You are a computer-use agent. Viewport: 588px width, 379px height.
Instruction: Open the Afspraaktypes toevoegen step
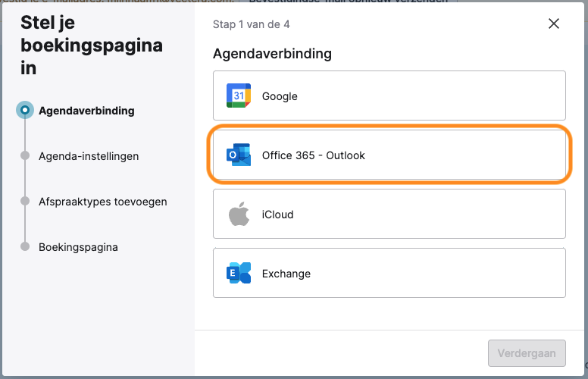tap(103, 202)
